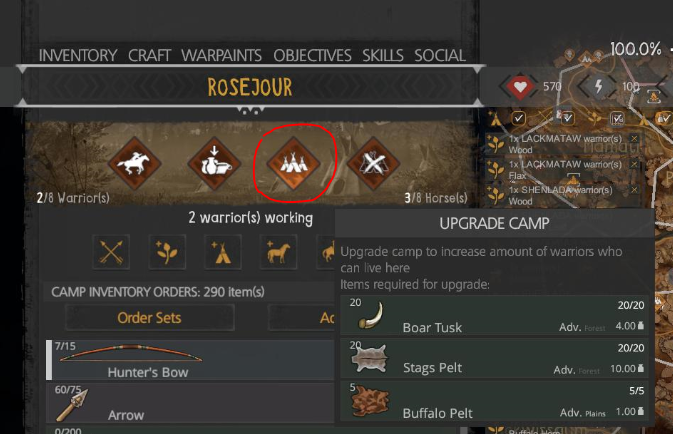Pick the add tent task icon

[222, 252]
